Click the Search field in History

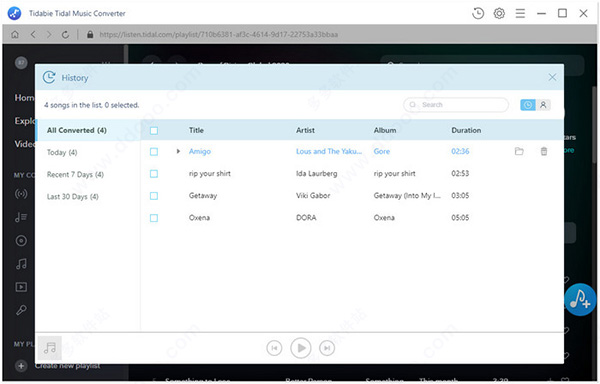456,105
